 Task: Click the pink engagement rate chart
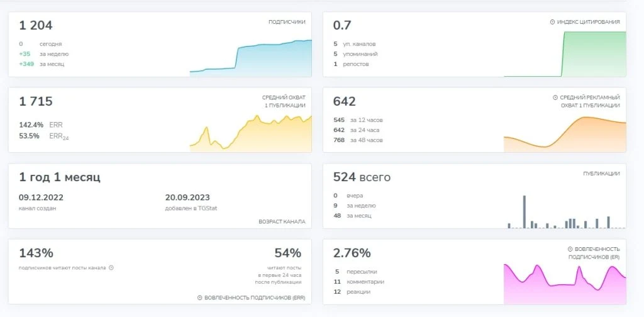(565, 284)
